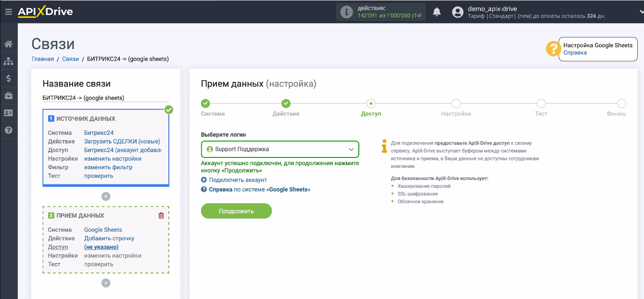Image resolution: width=644 pixels, height=299 pixels.
Task: Click receiver изменить настройки text
Action: point(113,256)
